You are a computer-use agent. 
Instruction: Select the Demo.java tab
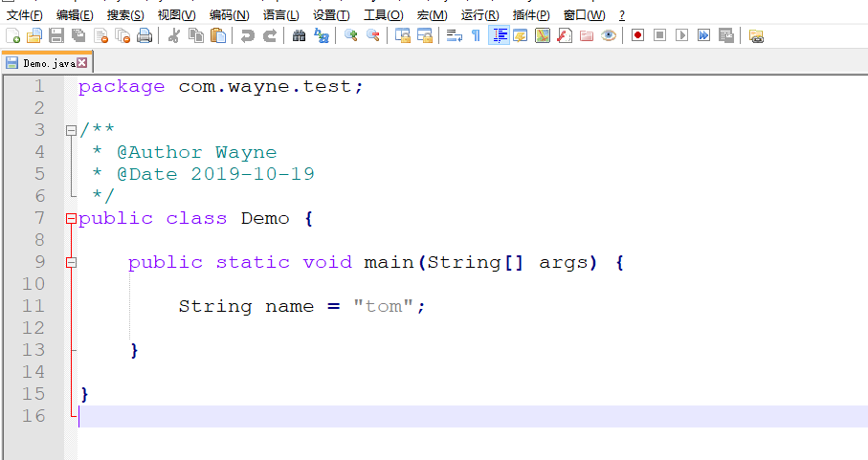(47, 63)
